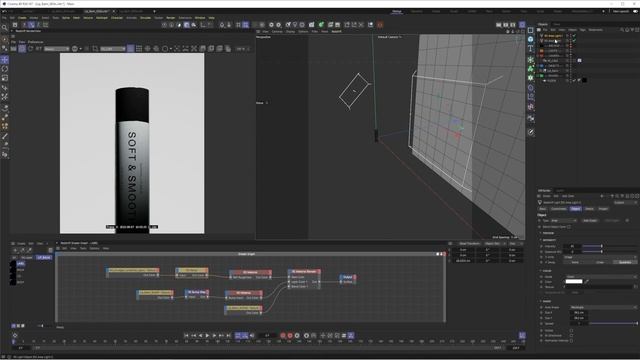Open the Cameras menu in viewport

click(277, 31)
